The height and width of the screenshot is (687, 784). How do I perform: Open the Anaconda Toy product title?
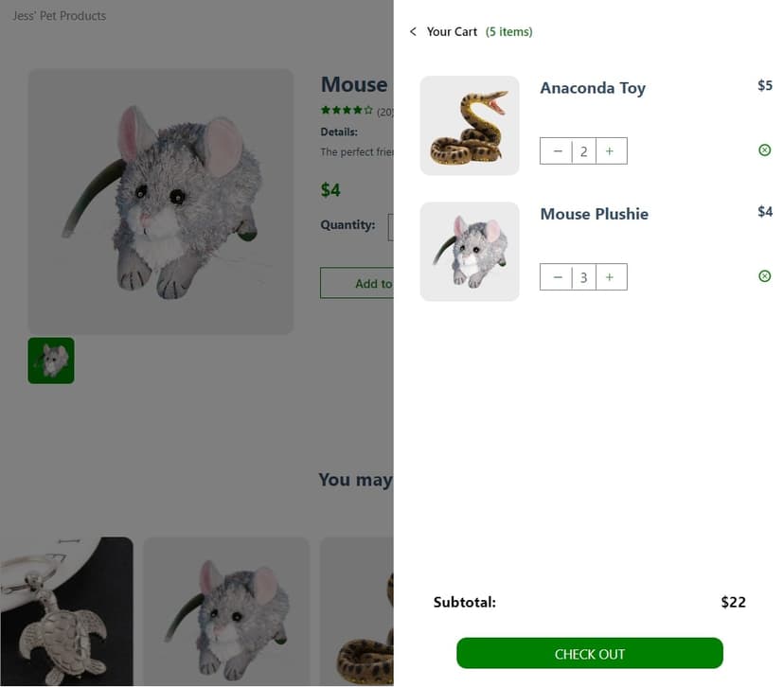tap(593, 88)
